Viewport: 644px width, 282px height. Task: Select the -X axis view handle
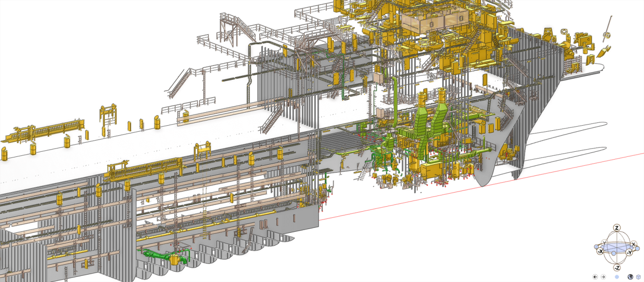pos(600,252)
